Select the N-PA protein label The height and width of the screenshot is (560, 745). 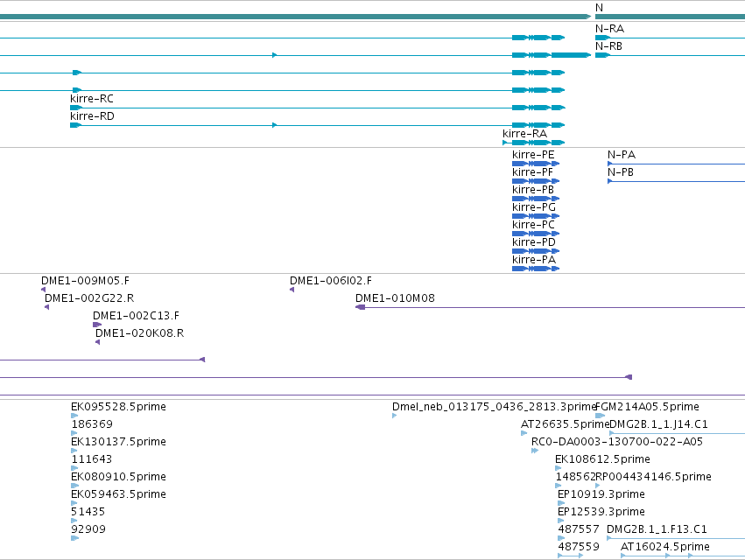tap(622, 154)
